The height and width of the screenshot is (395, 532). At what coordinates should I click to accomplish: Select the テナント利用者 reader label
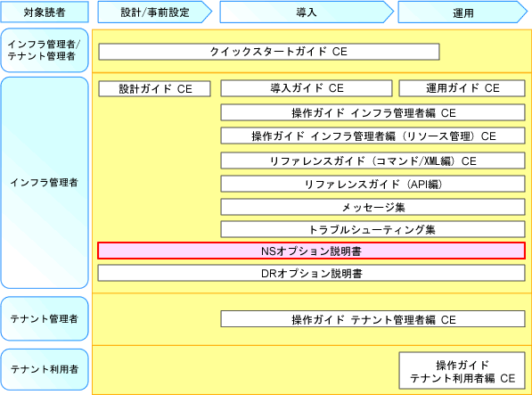coord(45,369)
